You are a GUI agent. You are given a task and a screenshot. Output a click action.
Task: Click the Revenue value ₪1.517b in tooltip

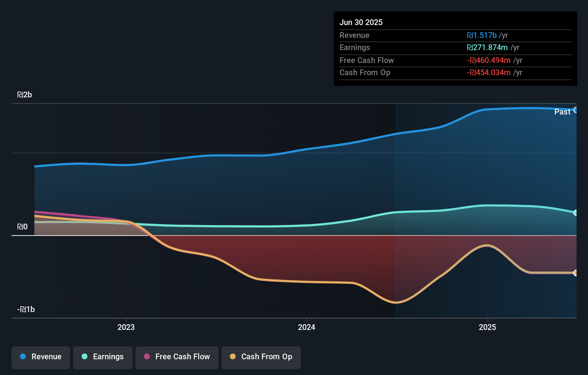coord(482,35)
